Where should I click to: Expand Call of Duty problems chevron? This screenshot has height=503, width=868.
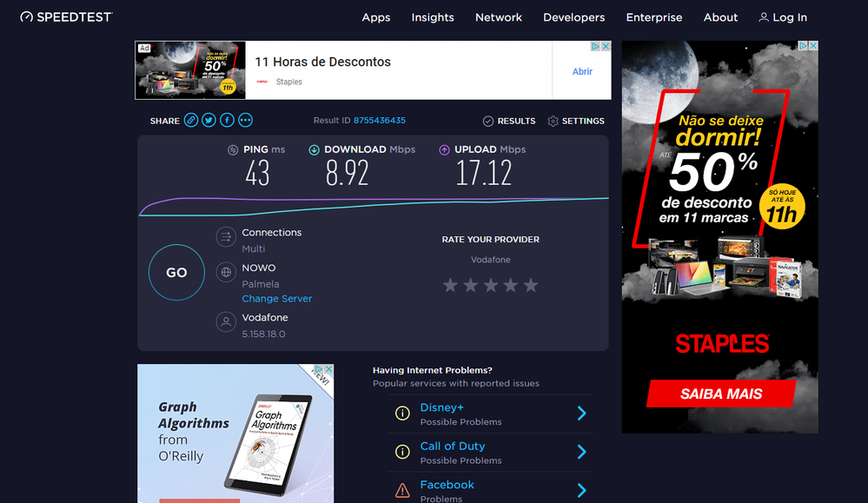coord(581,452)
